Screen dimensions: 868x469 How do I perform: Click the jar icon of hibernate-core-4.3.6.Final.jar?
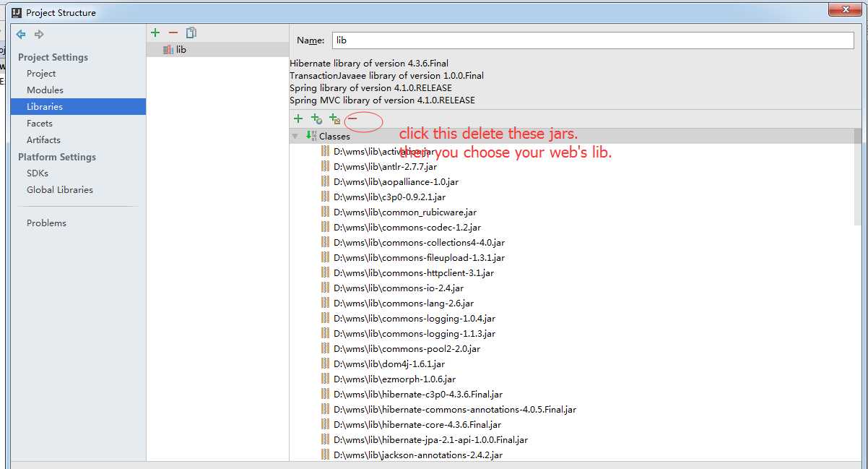[x=325, y=424]
